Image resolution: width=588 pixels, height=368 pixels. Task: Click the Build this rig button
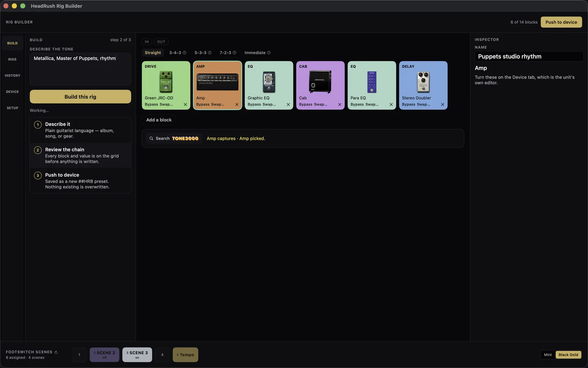point(80,97)
